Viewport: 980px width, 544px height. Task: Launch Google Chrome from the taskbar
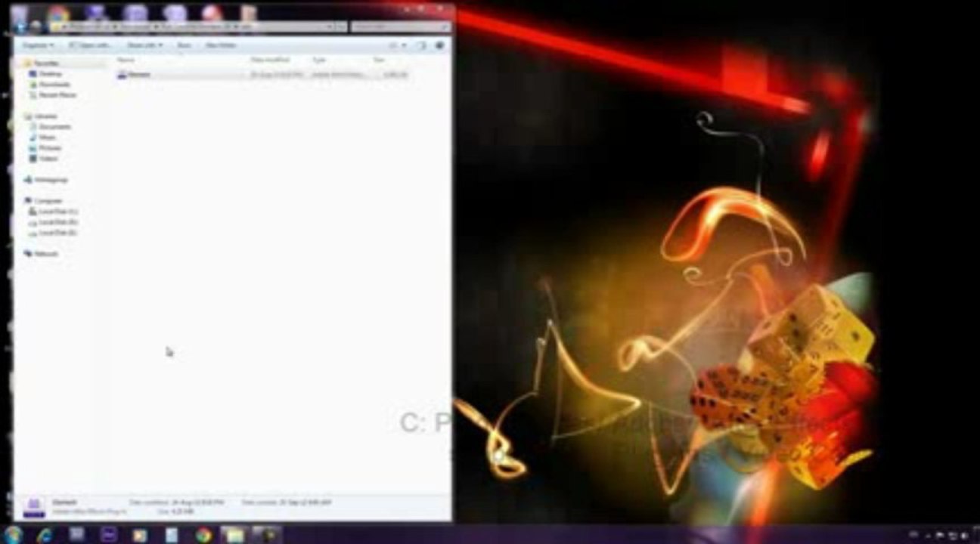pyautogui.click(x=203, y=535)
